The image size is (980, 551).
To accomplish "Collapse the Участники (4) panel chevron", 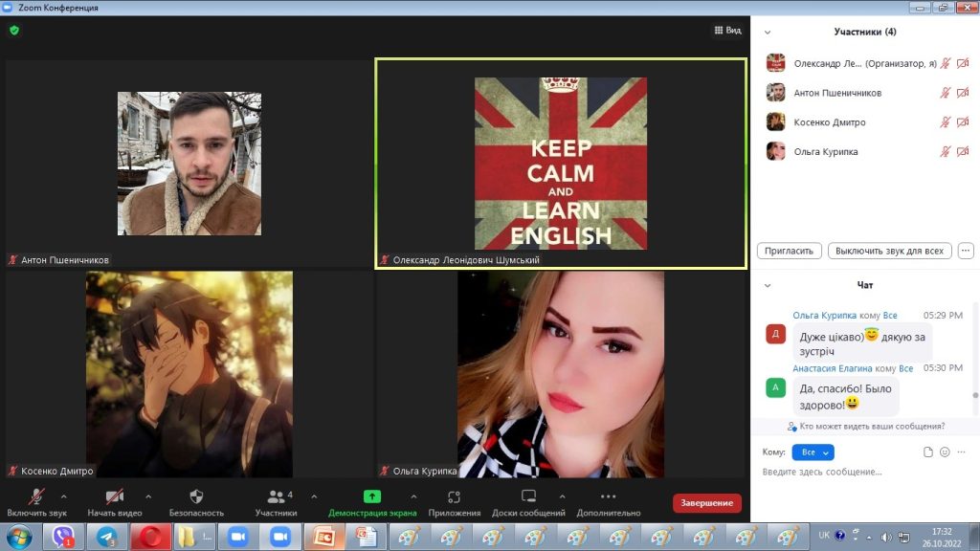I will [768, 33].
